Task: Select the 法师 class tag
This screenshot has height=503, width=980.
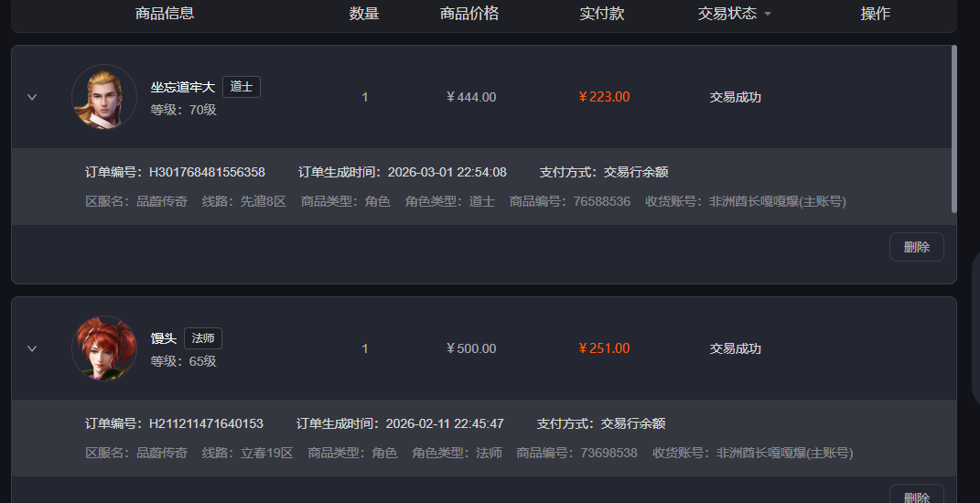Action: pyautogui.click(x=203, y=338)
